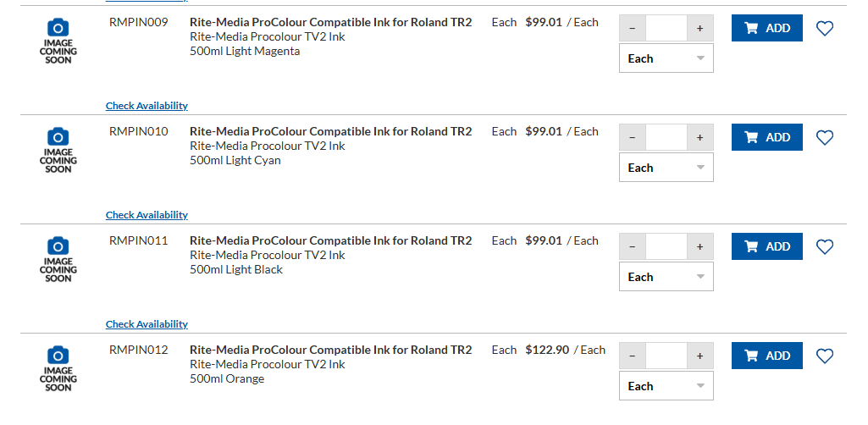The height and width of the screenshot is (425, 868).
Task: Open unit dropdown for RMPIN012 Orange
Action: point(666,386)
